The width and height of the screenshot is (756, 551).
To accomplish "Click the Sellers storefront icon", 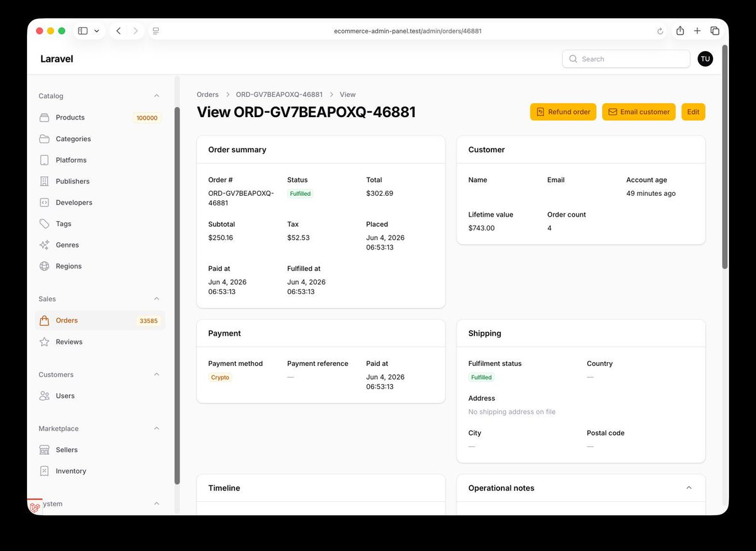I will (44, 450).
